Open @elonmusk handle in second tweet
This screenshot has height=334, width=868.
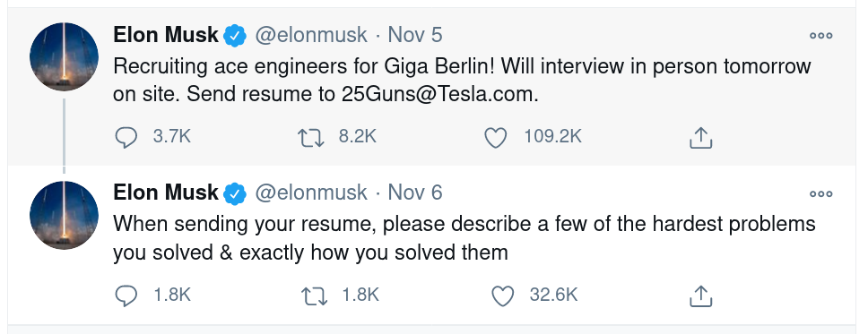[x=310, y=193]
